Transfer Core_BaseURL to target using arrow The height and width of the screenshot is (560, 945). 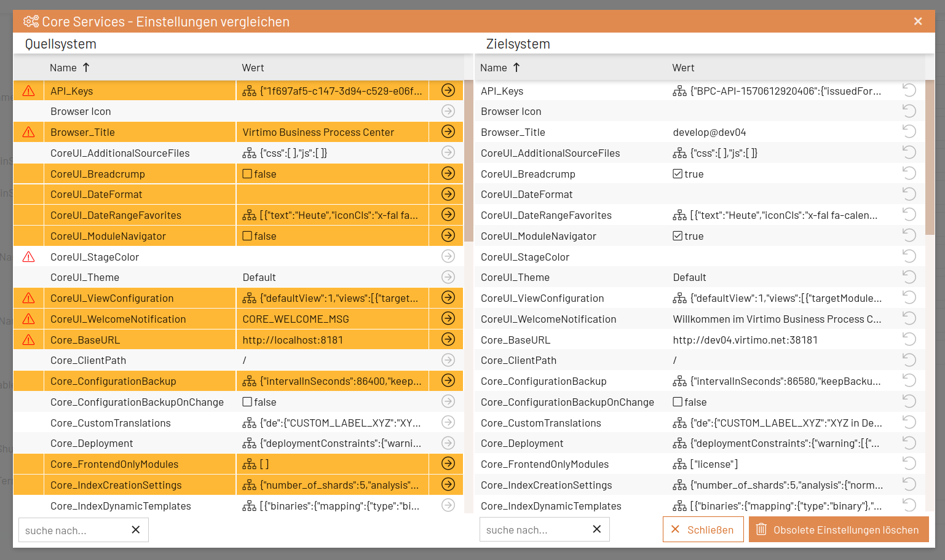pos(448,339)
